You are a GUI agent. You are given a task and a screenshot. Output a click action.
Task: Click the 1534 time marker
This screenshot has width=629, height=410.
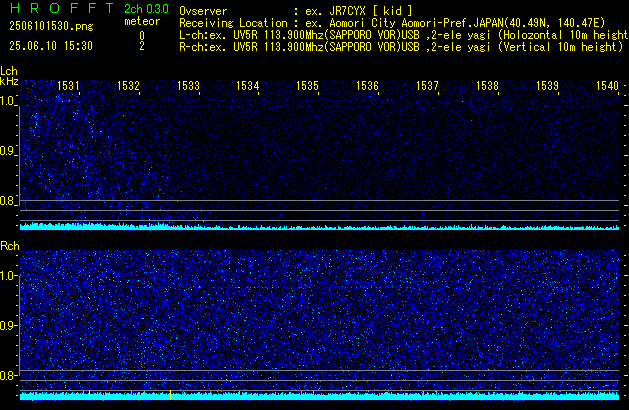(x=248, y=86)
